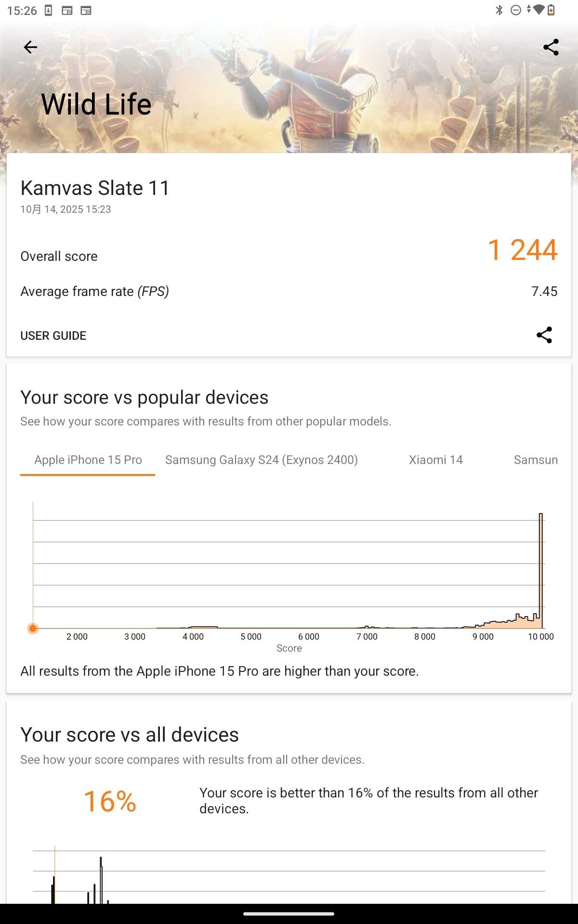Tap the all-devices histogram chart
This screenshot has height=924, width=578.
289,876
